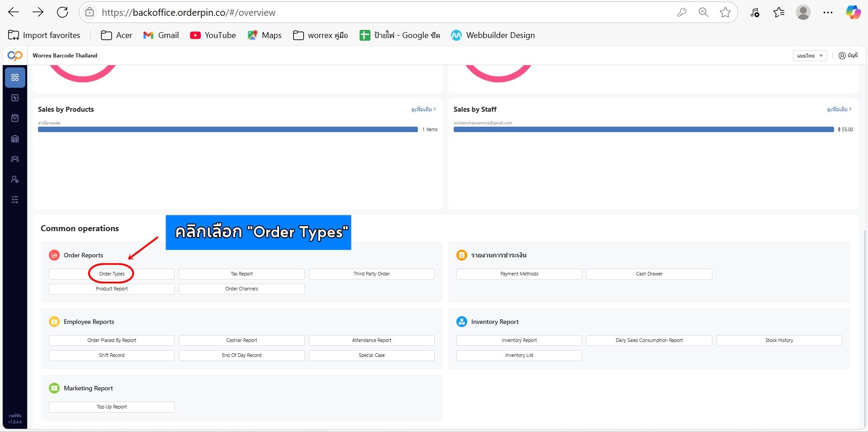Open the media control music icon
Screen dimensions: 868x432
point(754,13)
